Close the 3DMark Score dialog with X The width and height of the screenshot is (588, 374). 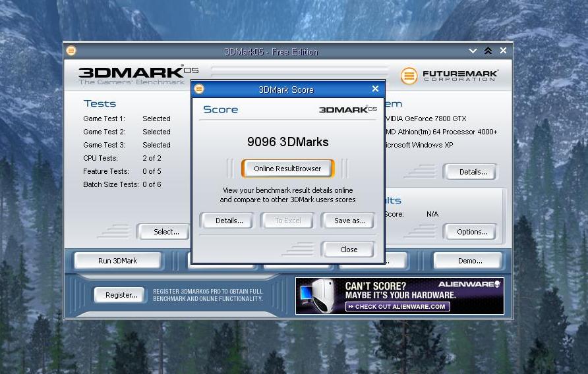tap(375, 89)
